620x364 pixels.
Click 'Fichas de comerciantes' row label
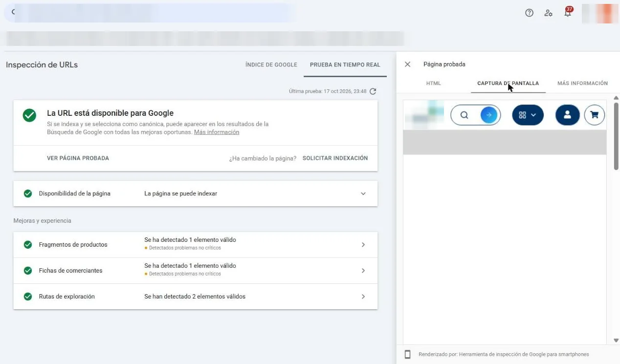[70, 271]
